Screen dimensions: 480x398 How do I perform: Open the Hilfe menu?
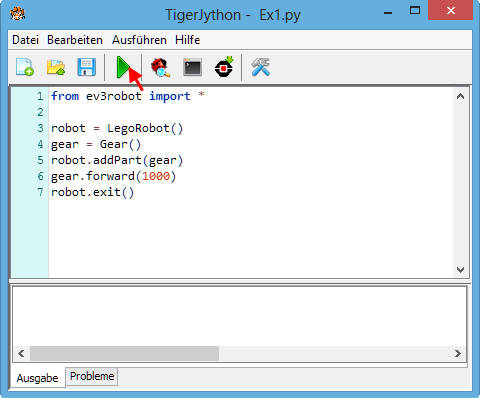click(187, 40)
